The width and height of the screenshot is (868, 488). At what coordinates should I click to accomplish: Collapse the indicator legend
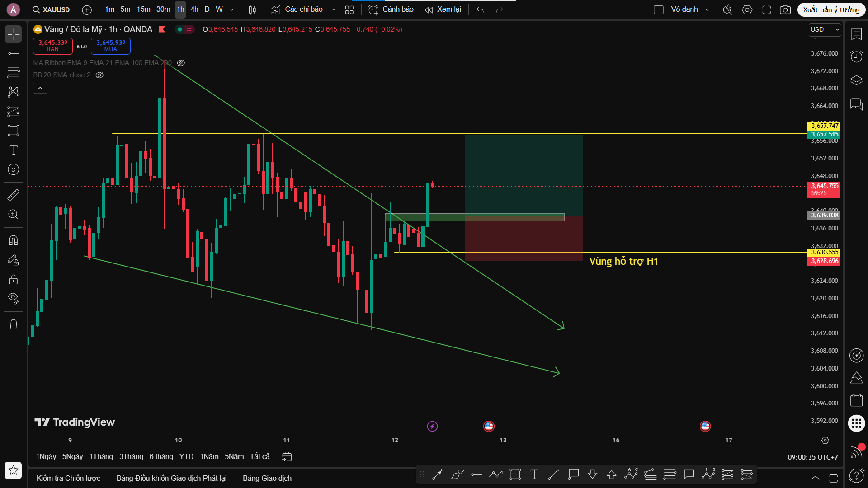[x=40, y=88]
